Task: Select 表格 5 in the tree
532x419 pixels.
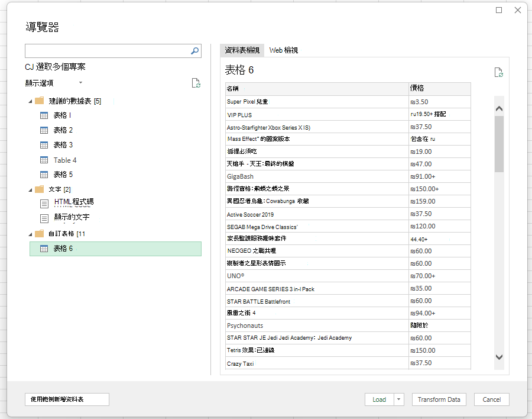Action: tap(63, 175)
